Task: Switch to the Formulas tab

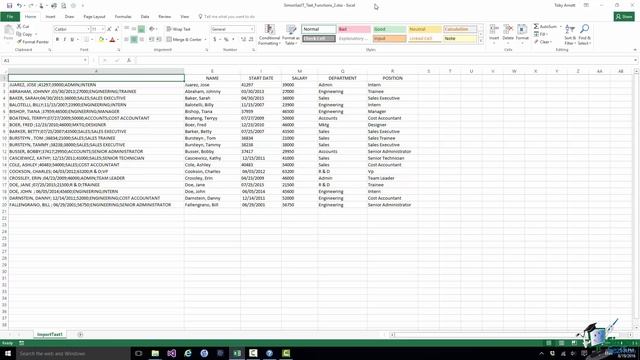Action: pyautogui.click(x=123, y=17)
